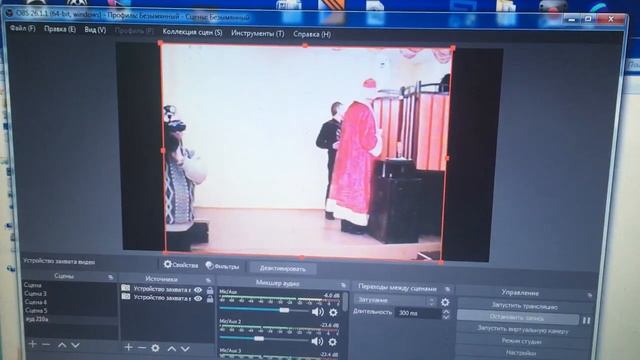
Task: Adjust the Mic/Aux volume slider handle
Action: pyautogui.click(x=284, y=311)
